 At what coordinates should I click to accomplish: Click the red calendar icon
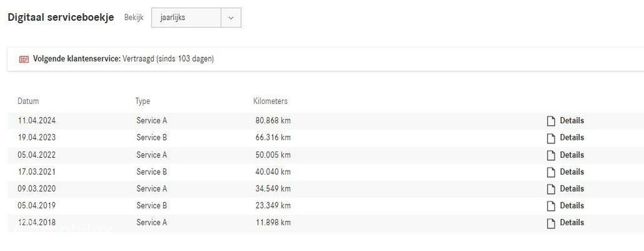[x=25, y=59]
